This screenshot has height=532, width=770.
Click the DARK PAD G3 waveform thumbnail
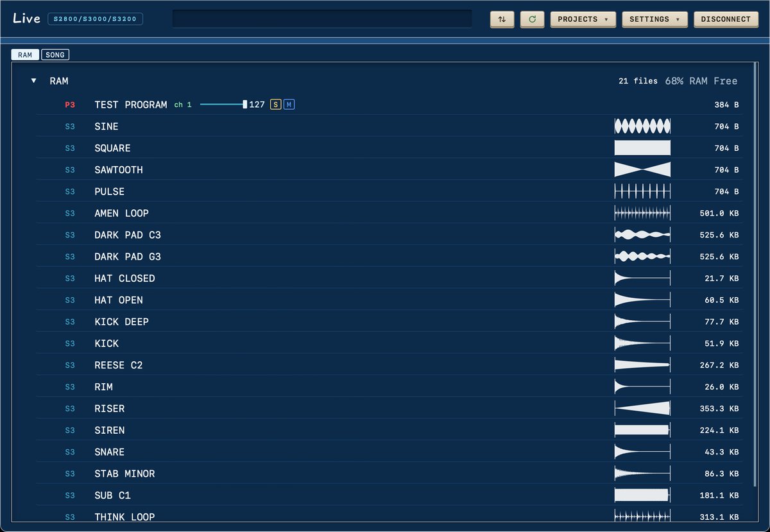coord(642,257)
